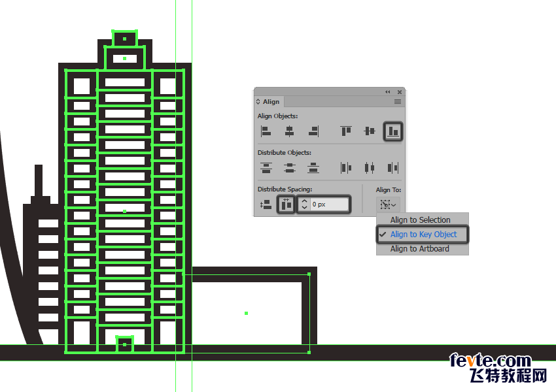
Task: Click Horizontal Distribute Right icon
Action: pos(393,168)
